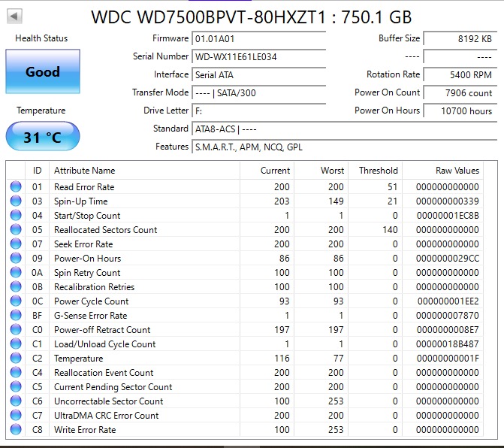Select the Load/Unload Cycle Count attribute name
Viewport: 504px width, 448px height.
(105, 344)
